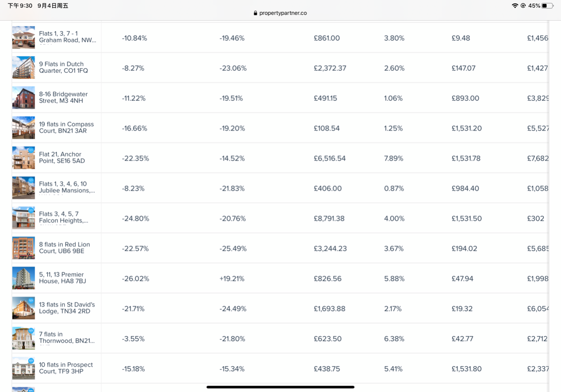The width and height of the screenshot is (561, 392).
Task: Select the £1,531.20 cell
Action: point(467,128)
